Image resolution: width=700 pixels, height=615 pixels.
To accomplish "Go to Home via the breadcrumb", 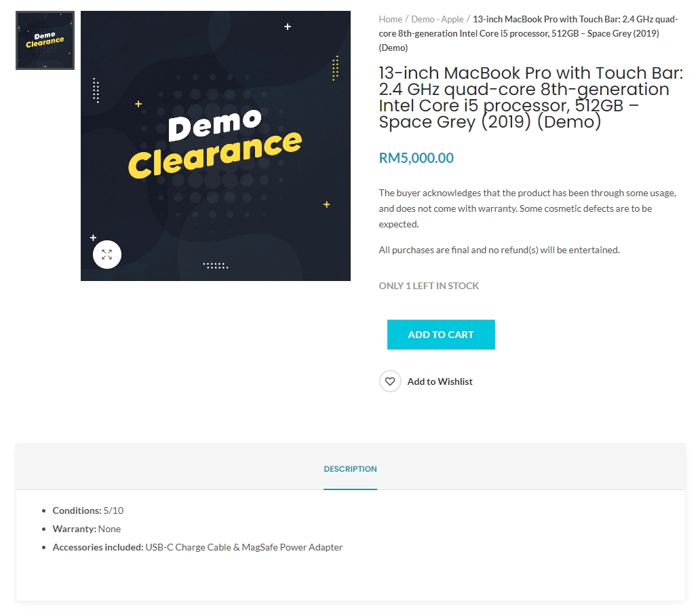I will point(390,19).
